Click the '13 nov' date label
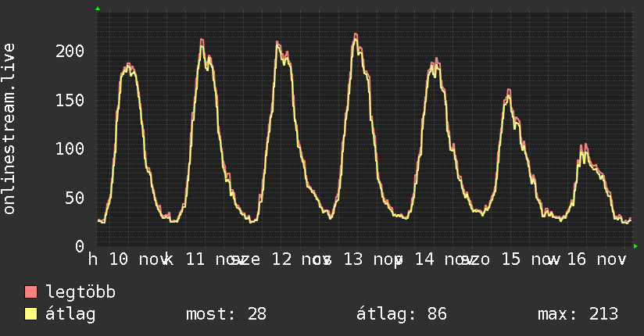The width and height of the screenshot is (644, 336). pos(372,259)
